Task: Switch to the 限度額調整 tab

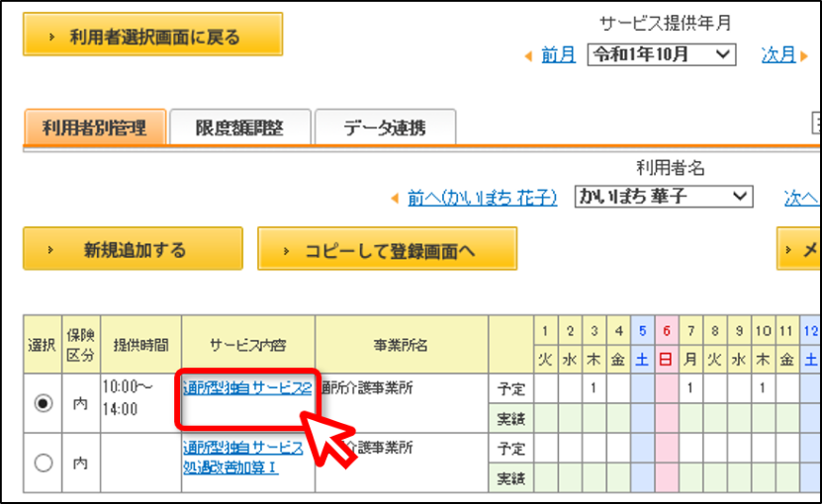Action: (240, 126)
